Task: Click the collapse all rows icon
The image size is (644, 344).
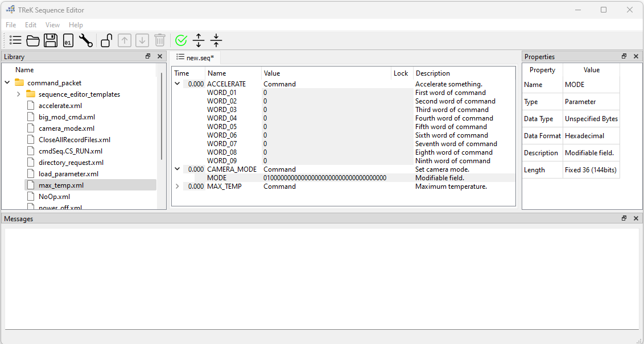Action: click(216, 40)
